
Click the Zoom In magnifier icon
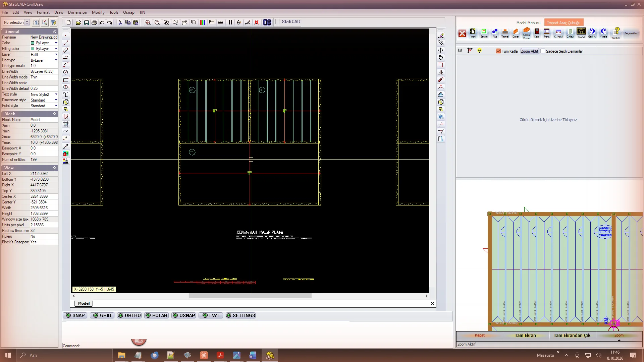point(148,22)
